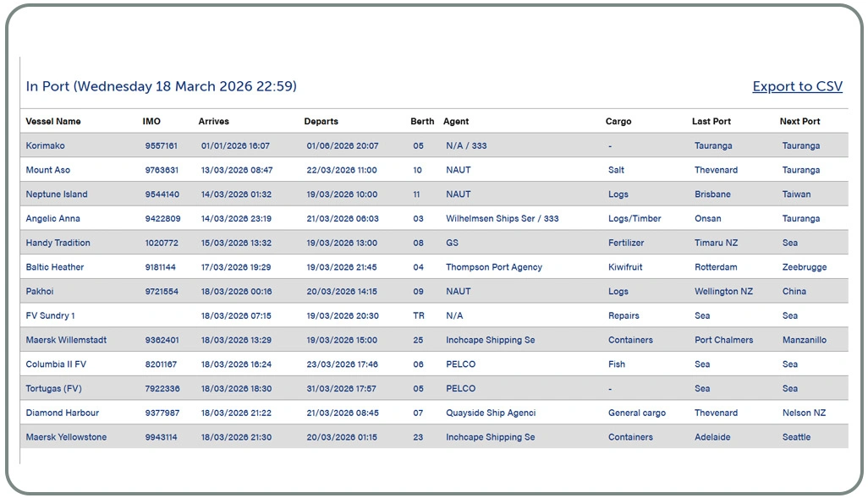Select FV Sundry 1 vessel
This screenshot has width=868, height=498.
point(51,316)
